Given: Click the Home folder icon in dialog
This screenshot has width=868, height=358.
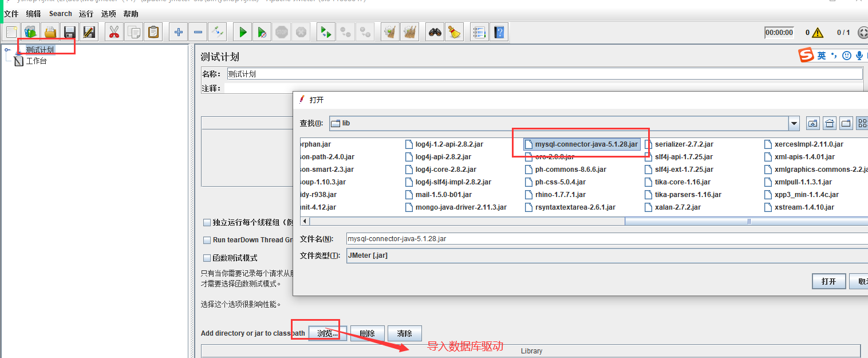Looking at the screenshot, I should point(830,123).
